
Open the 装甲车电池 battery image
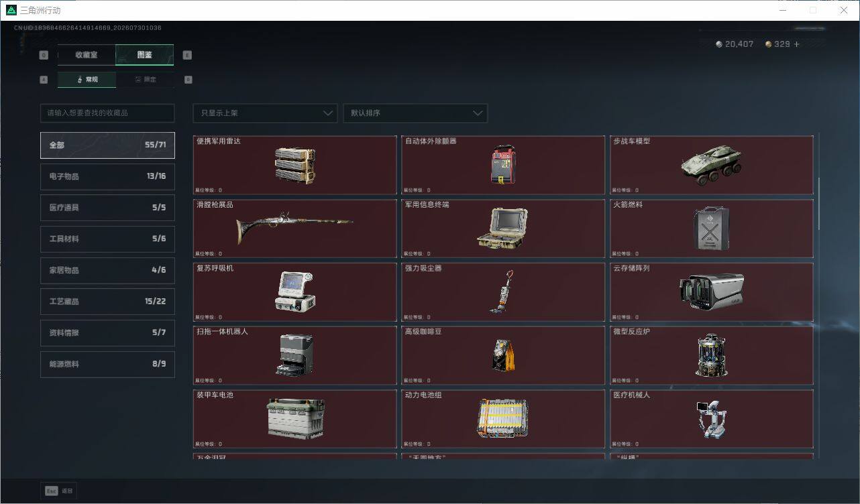click(x=295, y=418)
